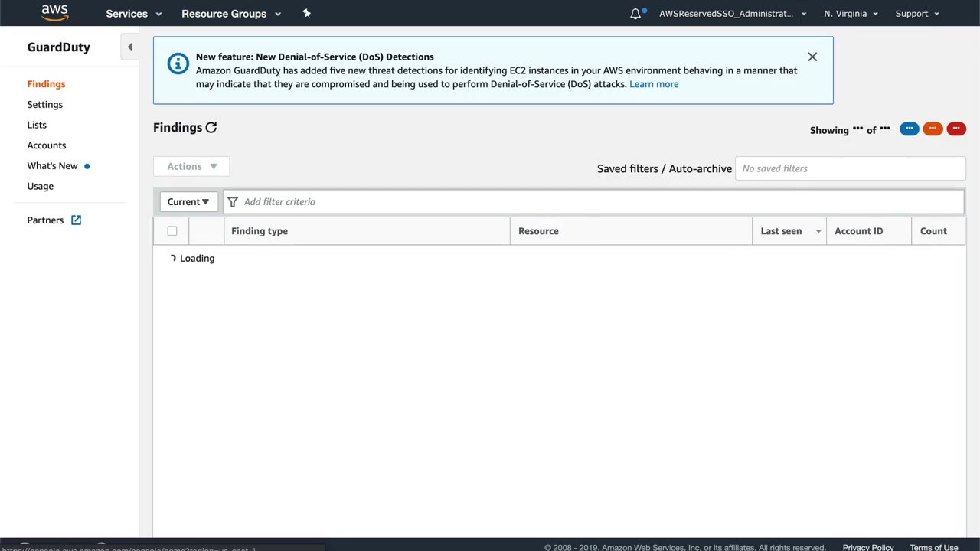
Task: Click the Last seen column header text
Action: tap(781, 231)
